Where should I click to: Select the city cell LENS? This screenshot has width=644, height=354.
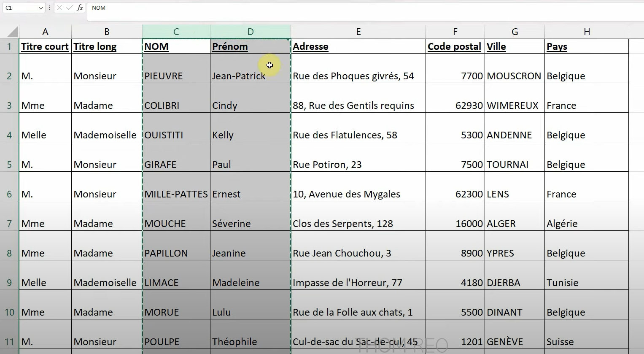click(515, 186)
